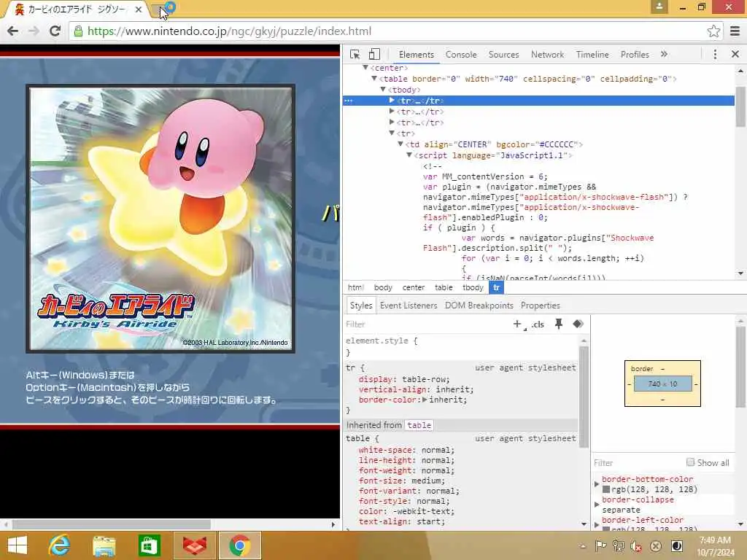Open a new Chrome tab

pyautogui.click(x=160, y=9)
